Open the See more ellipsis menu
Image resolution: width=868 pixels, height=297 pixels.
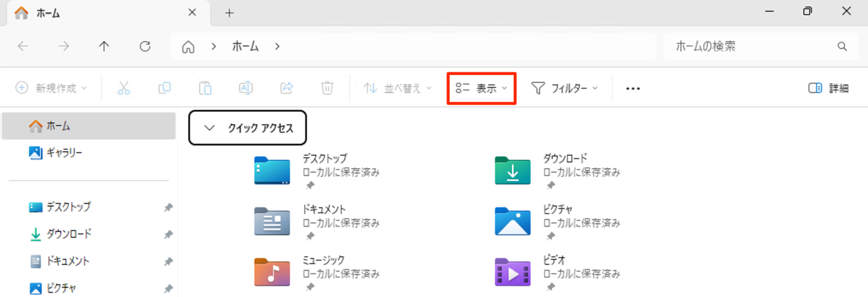633,89
